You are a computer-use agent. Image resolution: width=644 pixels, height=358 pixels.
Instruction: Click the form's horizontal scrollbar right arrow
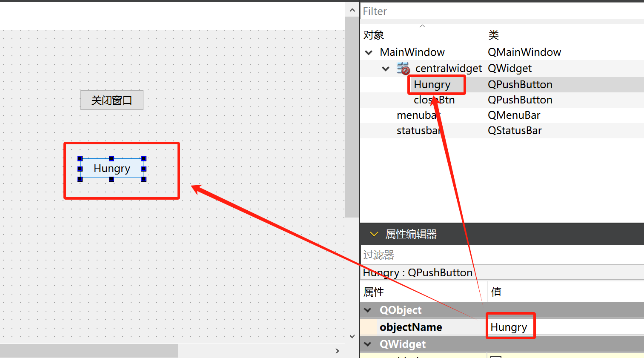pyautogui.click(x=337, y=351)
